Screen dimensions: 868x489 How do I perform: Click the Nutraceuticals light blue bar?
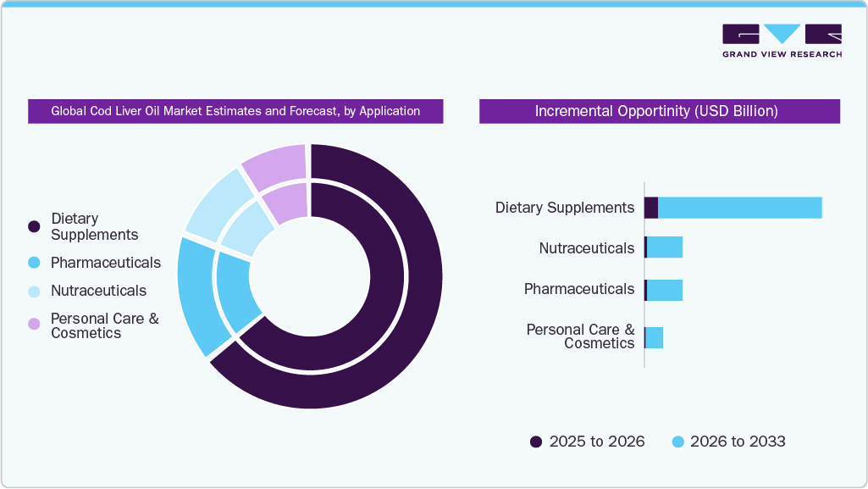coord(664,247)
